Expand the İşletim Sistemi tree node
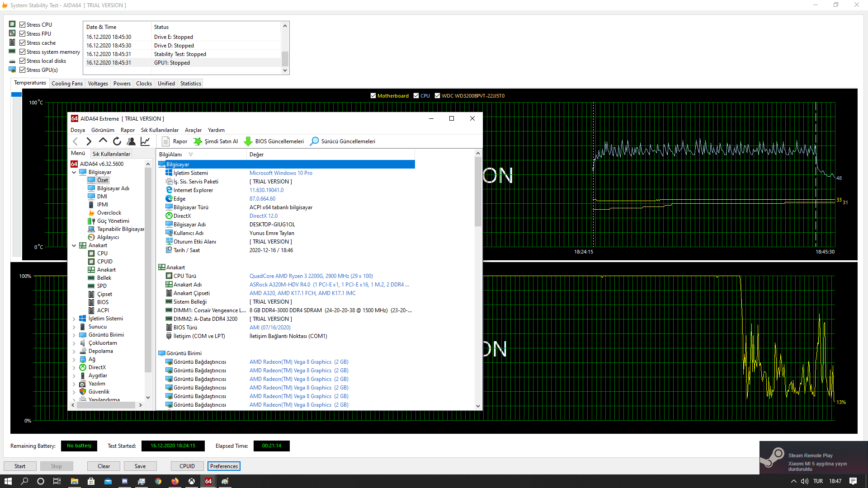The width and height of the screenshot is (868, 488). [x=74, y=319]
